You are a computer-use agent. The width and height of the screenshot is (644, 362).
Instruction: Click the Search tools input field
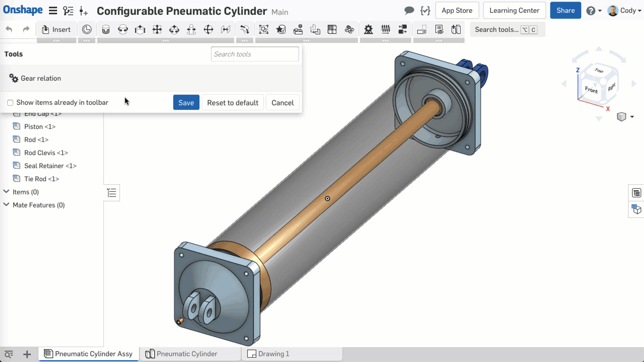(x=255, y=54)
